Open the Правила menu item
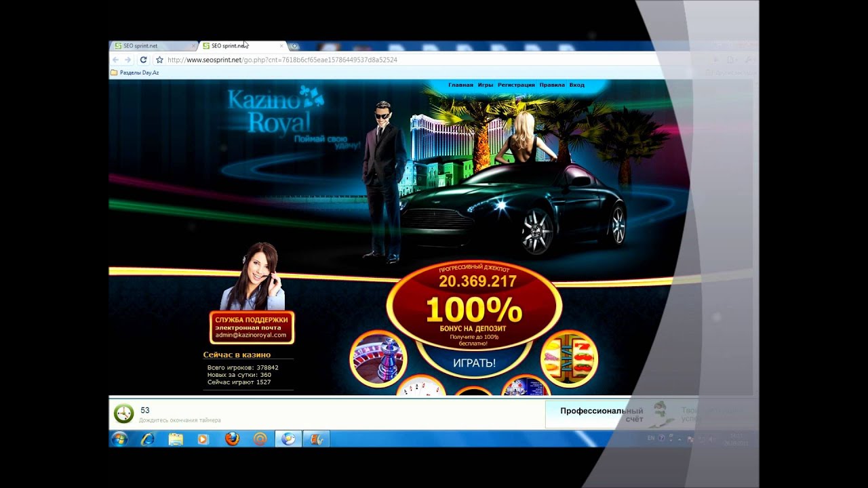This screenshot has height=488, width=868. [x=552, y=85]
